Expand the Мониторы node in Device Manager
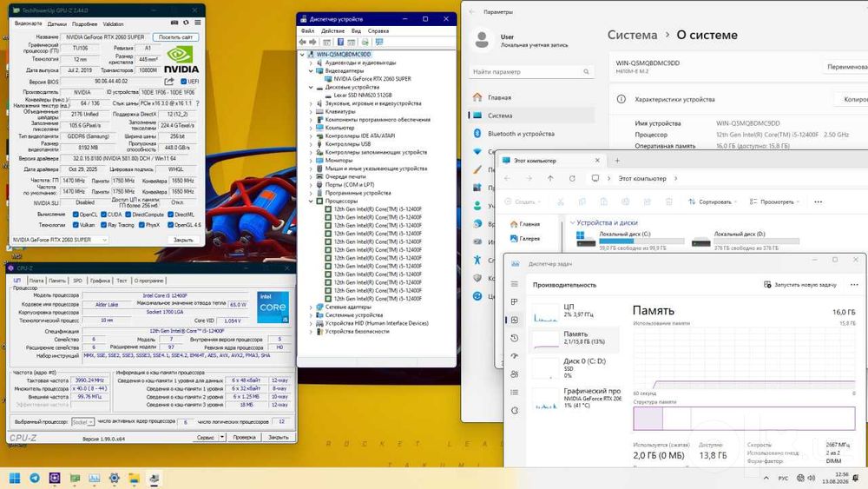Screen dimensions: 868x489 coord(311,161)
